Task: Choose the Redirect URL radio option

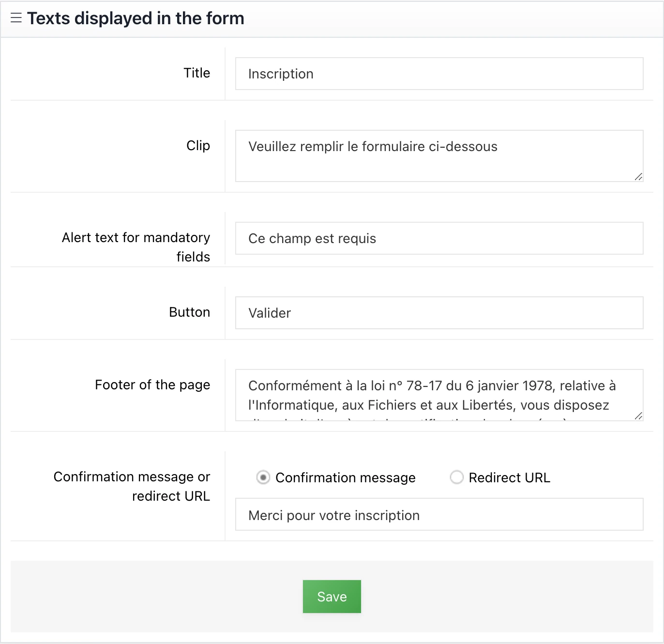Action: tap(456, 477)
